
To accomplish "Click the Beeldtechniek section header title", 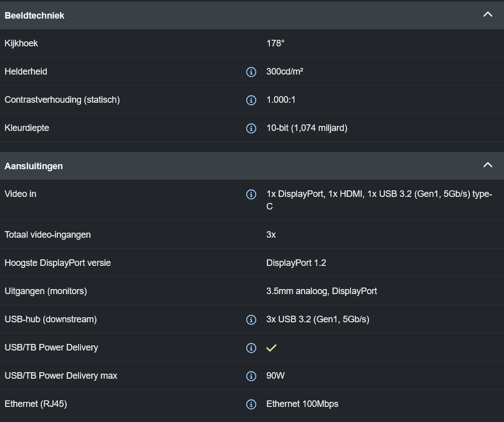I will click(x=34, y=16).
